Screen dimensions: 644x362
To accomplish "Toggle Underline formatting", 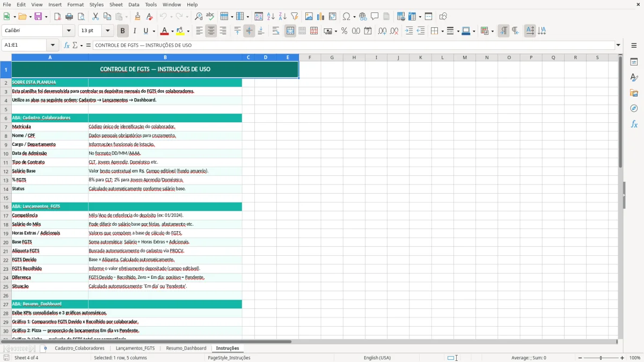I will coord(145,31).
